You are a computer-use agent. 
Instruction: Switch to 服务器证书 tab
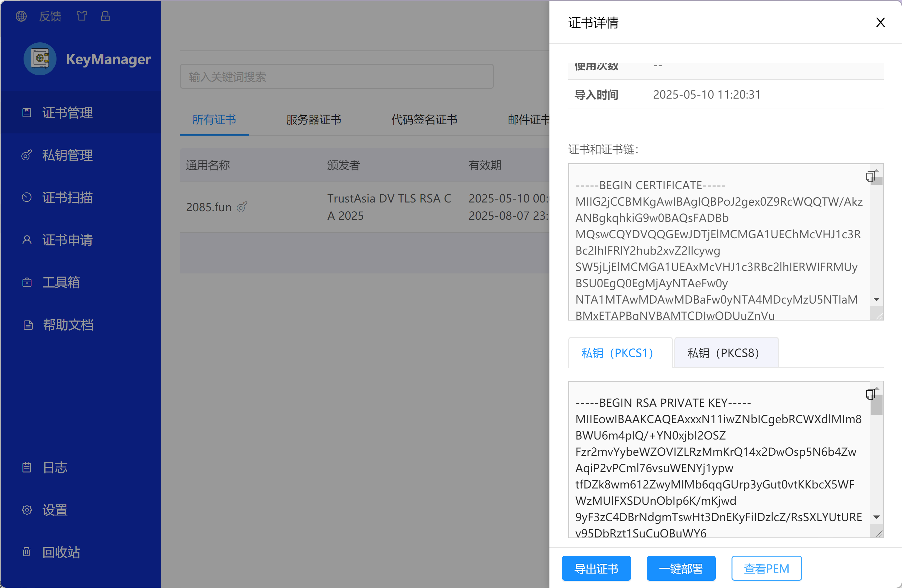[313, 120]
